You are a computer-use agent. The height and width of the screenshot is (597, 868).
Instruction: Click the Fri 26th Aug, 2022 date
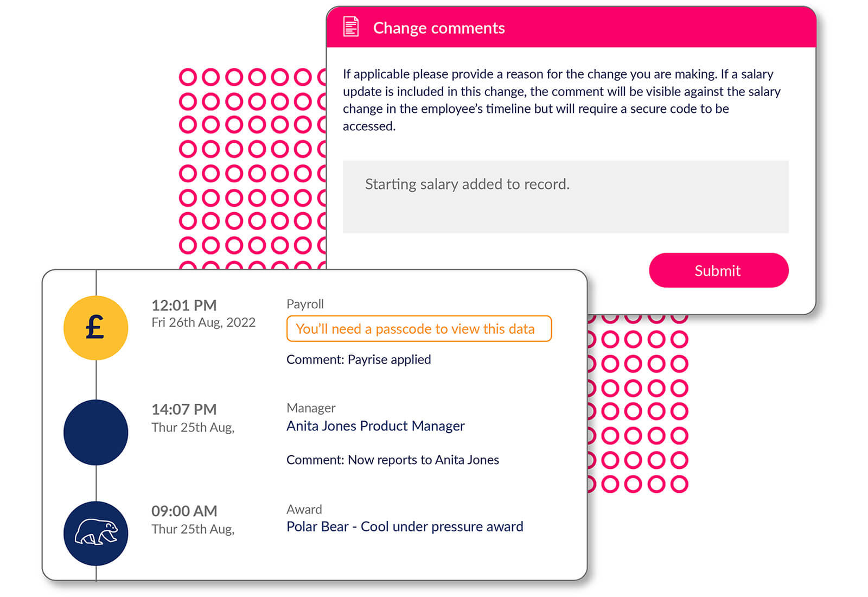203,322
